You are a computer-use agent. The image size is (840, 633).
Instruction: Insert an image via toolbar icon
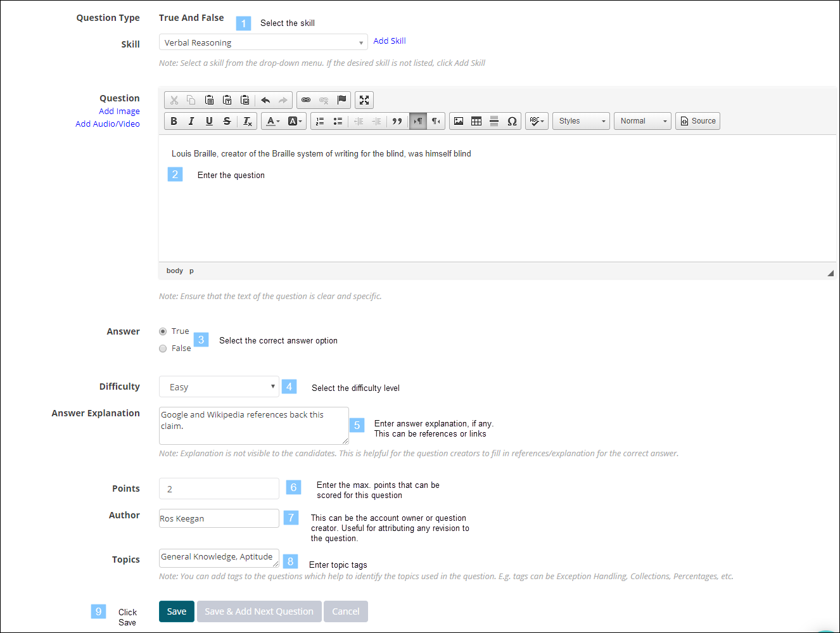pyautogui.click(x=459, y=121)
